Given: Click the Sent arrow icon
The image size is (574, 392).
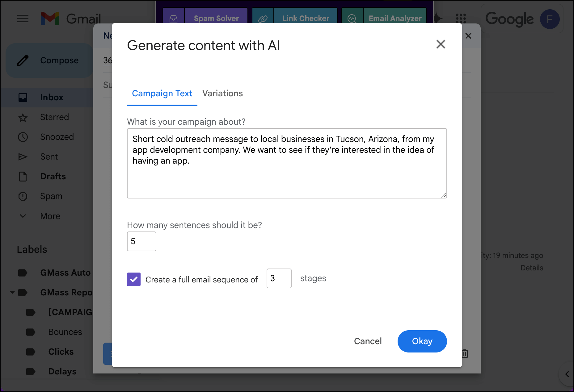Looking at the screenshot, I should [x=23, y=157].
